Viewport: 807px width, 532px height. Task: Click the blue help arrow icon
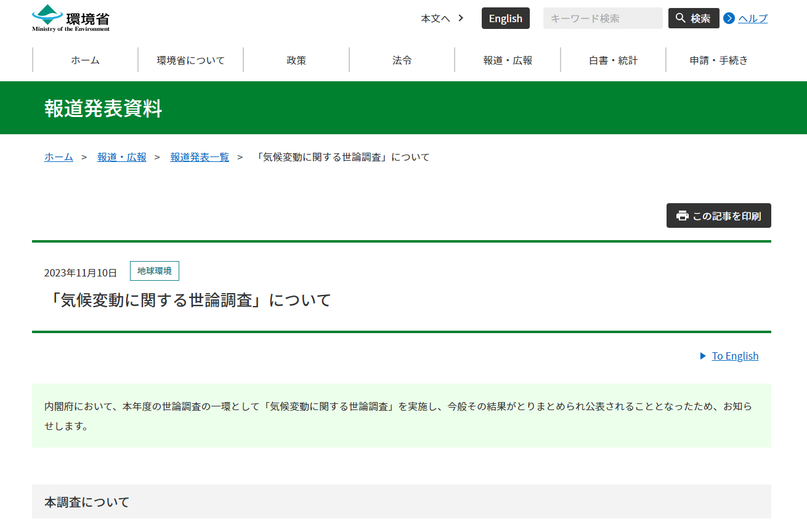(729, 18)
